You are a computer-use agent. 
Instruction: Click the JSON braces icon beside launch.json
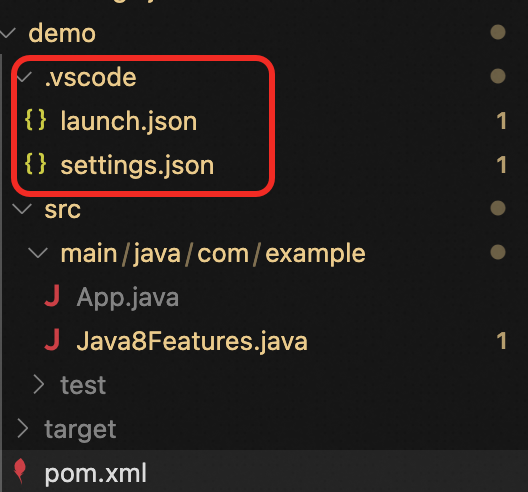coord(36,120)
